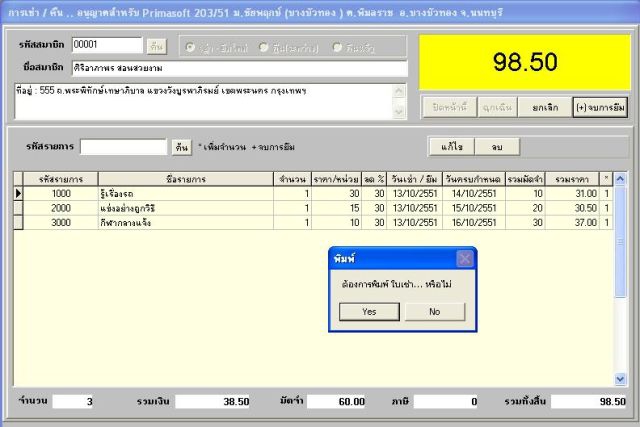Screen dimensions: 640x427
Task: Click the row selector arrow for item 1000
Action: click(x=17, y=193)
